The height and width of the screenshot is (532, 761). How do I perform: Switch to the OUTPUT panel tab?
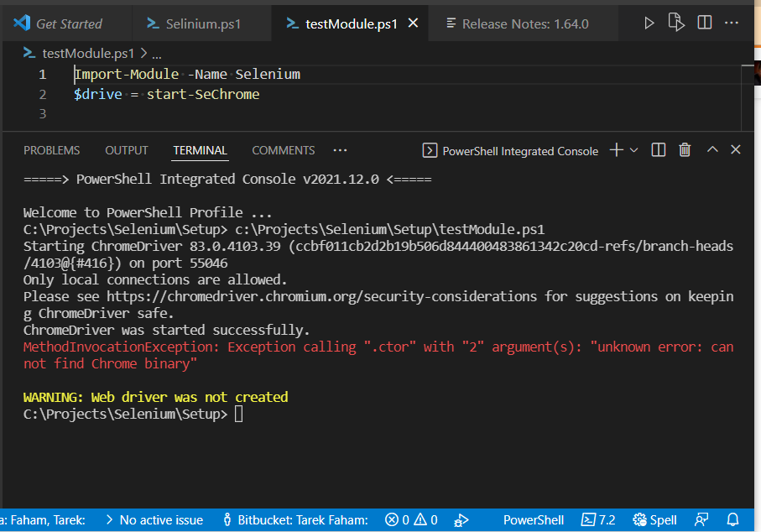127,150
